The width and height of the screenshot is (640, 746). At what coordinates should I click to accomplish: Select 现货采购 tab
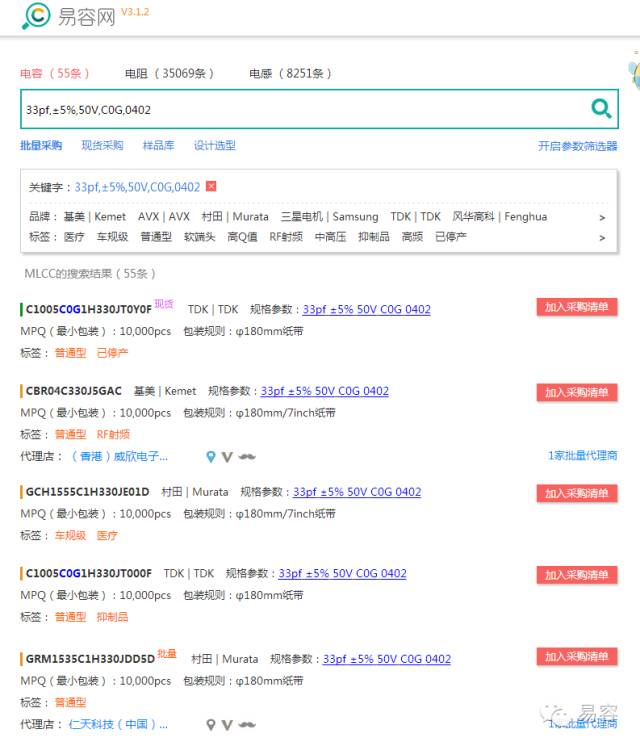[x=102, y=145]
